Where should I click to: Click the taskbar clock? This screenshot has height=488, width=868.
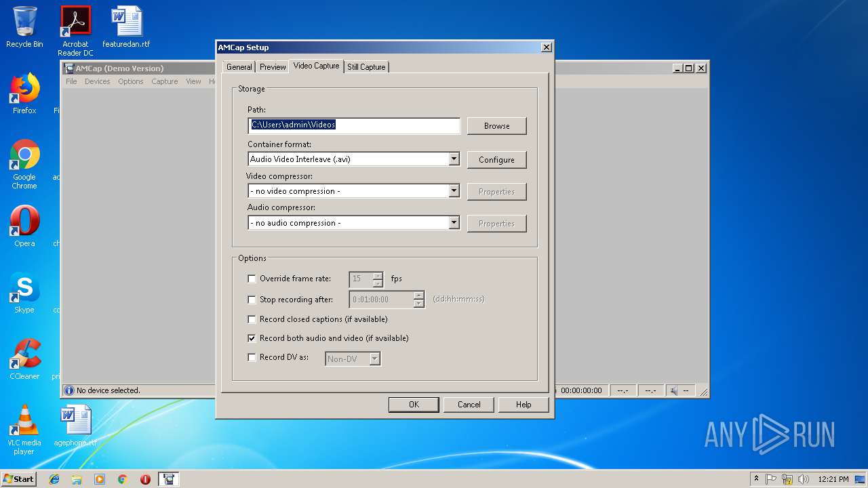point(833,479)
